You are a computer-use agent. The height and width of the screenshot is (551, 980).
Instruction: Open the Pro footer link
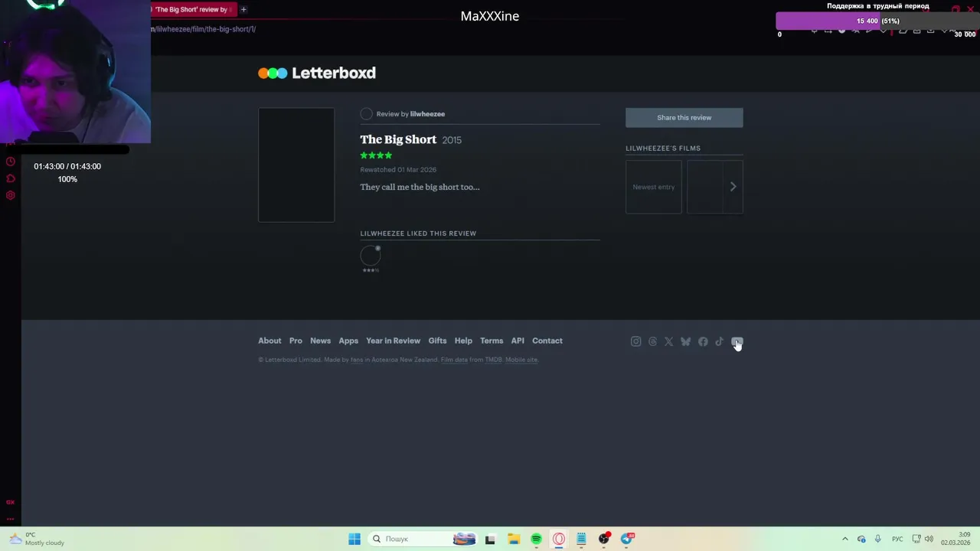pyautogui.click(x=296, y=341)
